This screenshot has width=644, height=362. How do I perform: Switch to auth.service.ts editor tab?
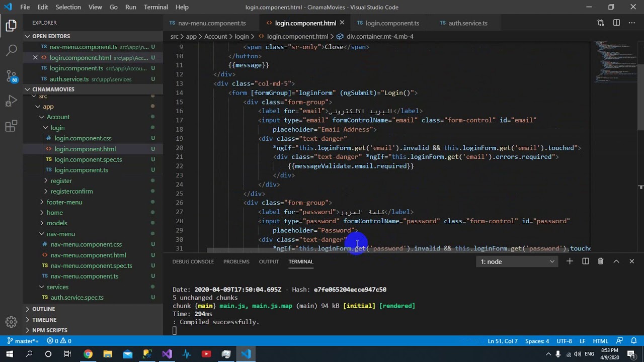[467, 23]
